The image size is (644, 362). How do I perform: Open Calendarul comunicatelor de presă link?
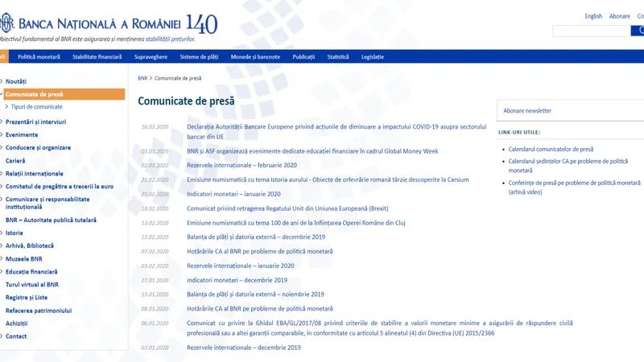point(551,150)
